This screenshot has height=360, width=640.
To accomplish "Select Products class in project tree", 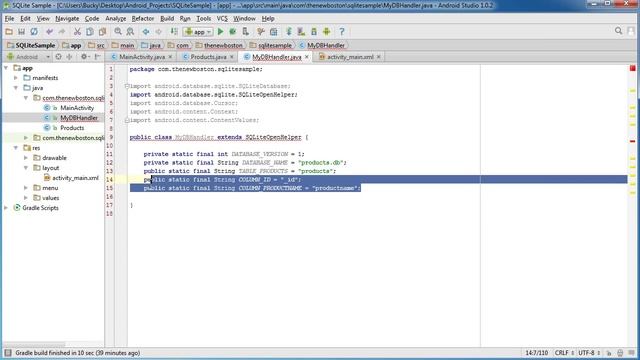I will (72, 128).
